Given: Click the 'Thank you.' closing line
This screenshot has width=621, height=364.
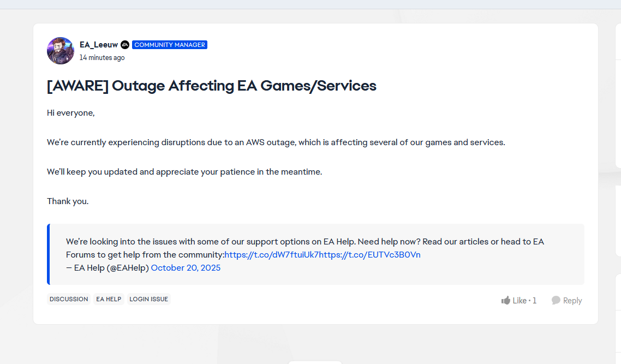Looking at the screenshot, I should pyautogui.click(x=68, y=201).
